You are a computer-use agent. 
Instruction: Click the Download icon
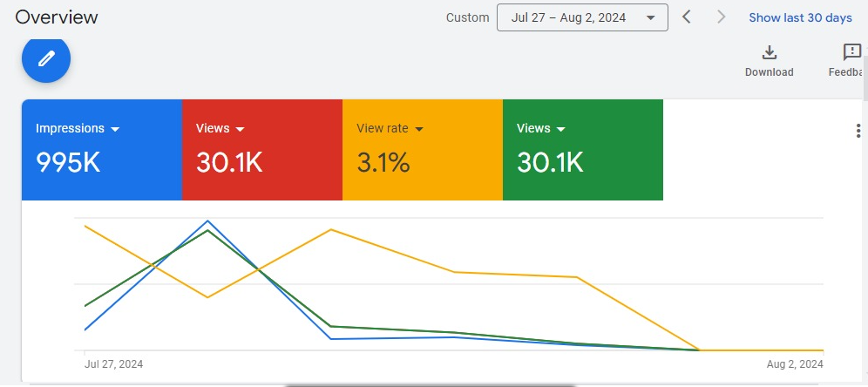tap(769, 52)
